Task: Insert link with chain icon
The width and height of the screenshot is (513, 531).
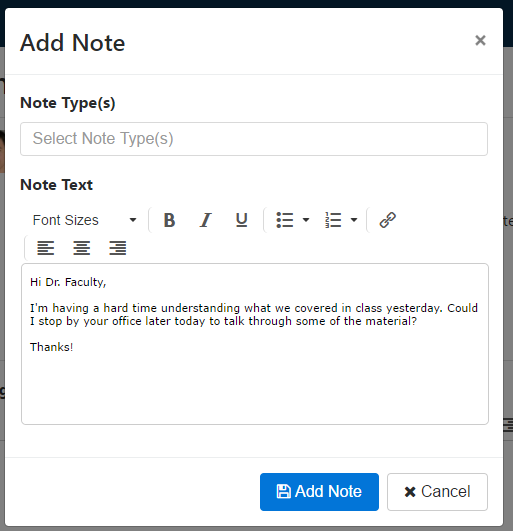Action: point(388,220)
